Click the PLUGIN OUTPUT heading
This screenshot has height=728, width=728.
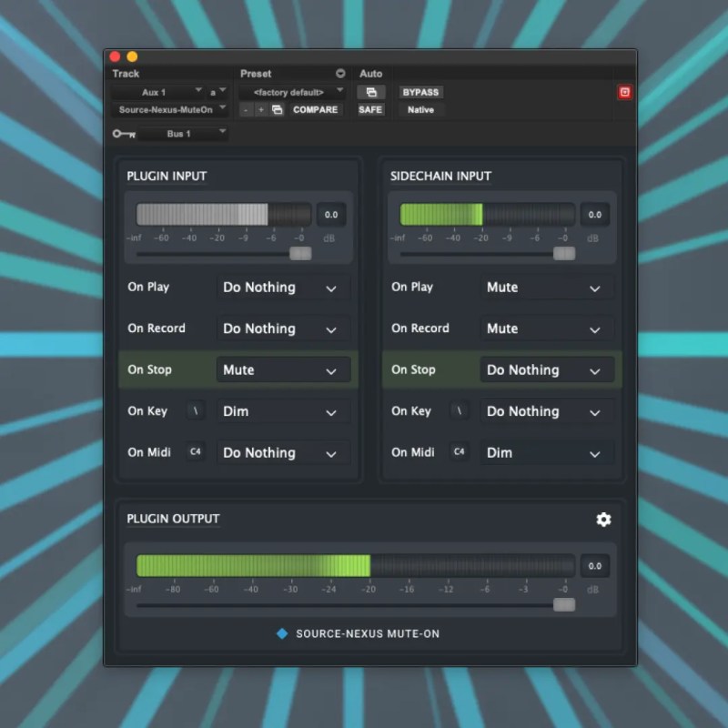click(173, 519)
